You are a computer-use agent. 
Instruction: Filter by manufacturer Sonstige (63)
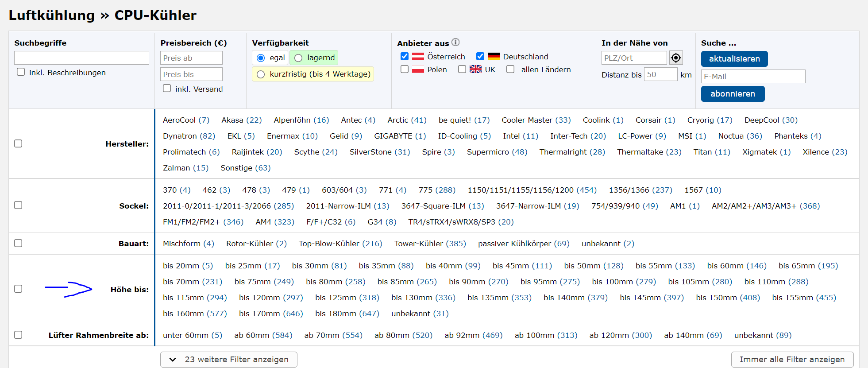(245, 168)
